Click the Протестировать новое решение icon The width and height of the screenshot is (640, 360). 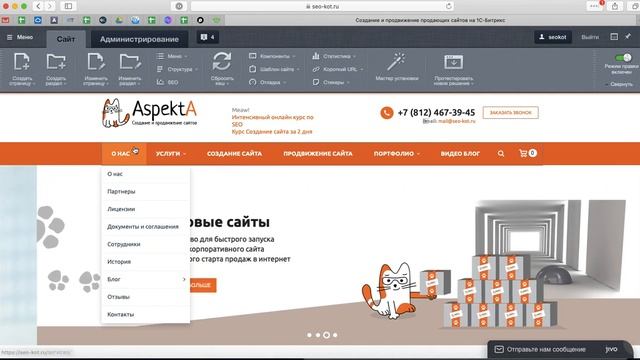(x=453, y=62)
